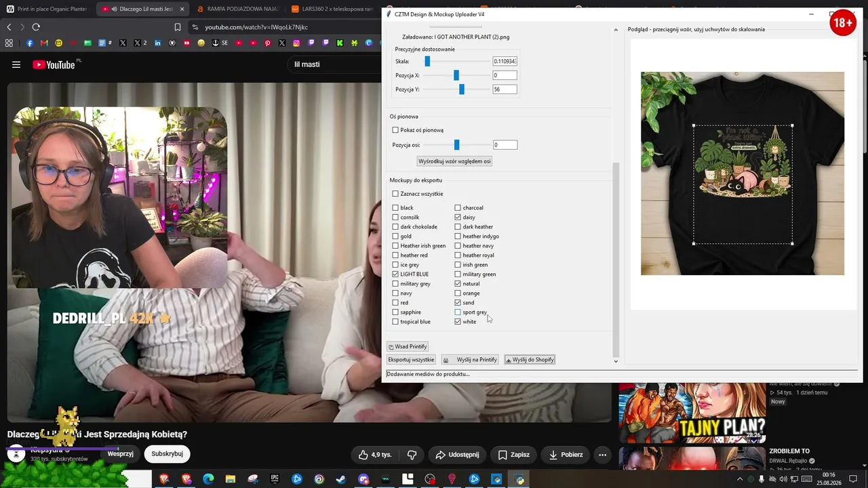868x488 pixels.
Task: Switch to Print in place Organic Planter tab
Action: pyautogui.click(x=47, y=9)
